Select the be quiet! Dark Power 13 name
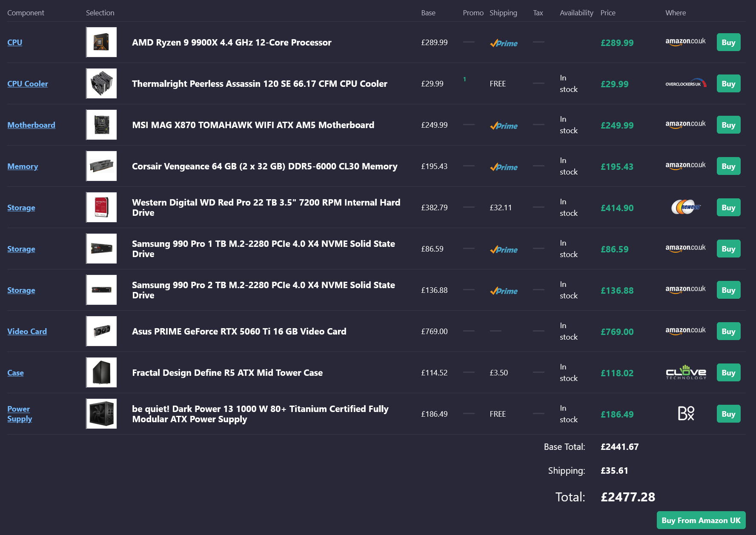Image resolution: width=756 pixels, height=535 pixels. click(260, 414)
